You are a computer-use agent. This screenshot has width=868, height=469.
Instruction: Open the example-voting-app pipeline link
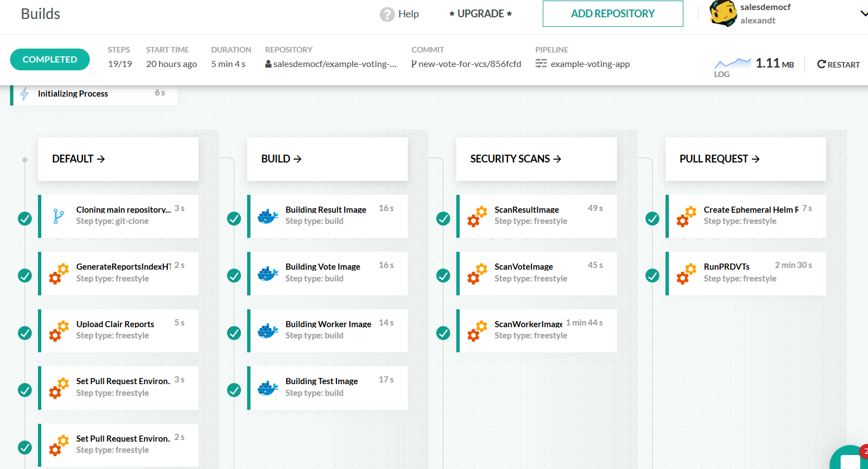point(590,64)
